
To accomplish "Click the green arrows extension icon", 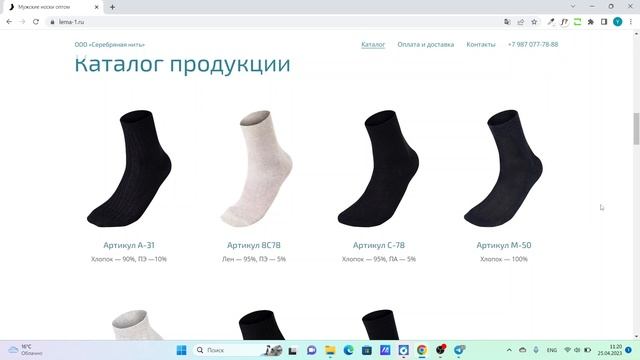I will point(578,22).
